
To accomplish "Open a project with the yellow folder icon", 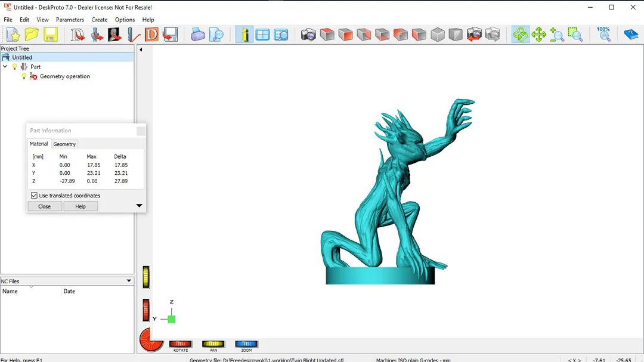I will [x=32, y=35].
